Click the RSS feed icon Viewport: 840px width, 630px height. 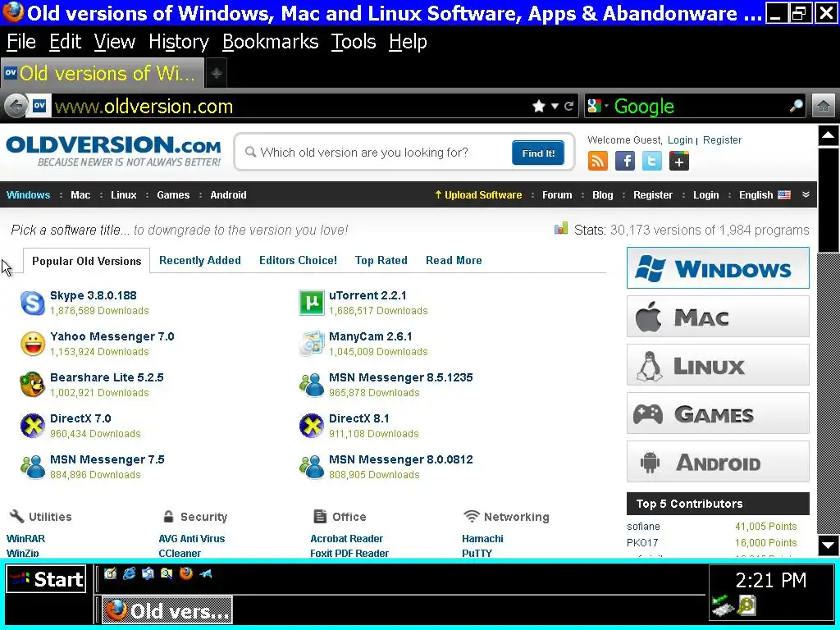(598, 161)
